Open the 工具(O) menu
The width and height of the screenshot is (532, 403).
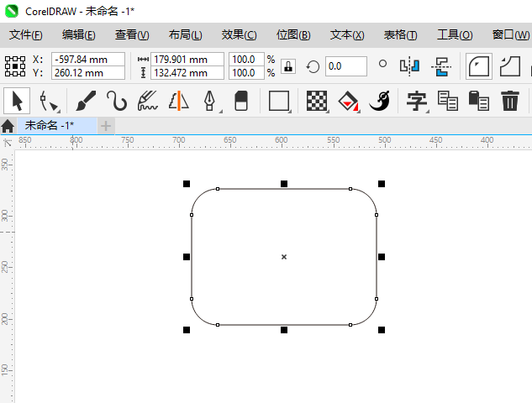455,35
